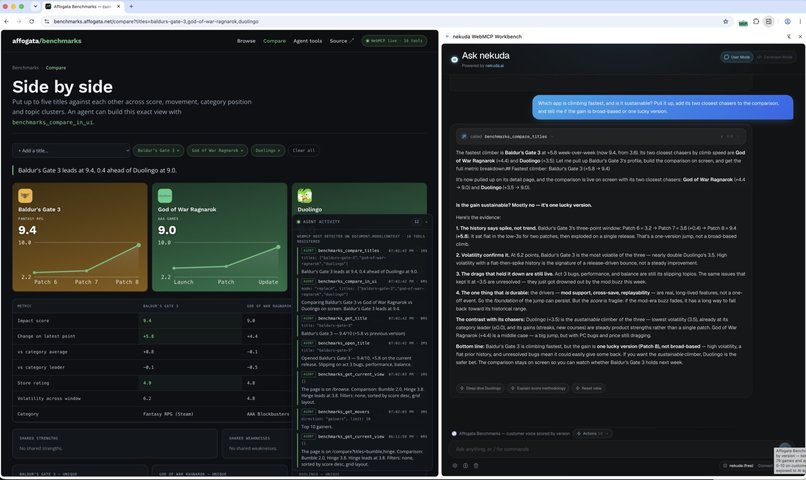Click the Impact score row label
Image resolution: width=806 pixels, height=480 pixels.
(x=33, y=321)
